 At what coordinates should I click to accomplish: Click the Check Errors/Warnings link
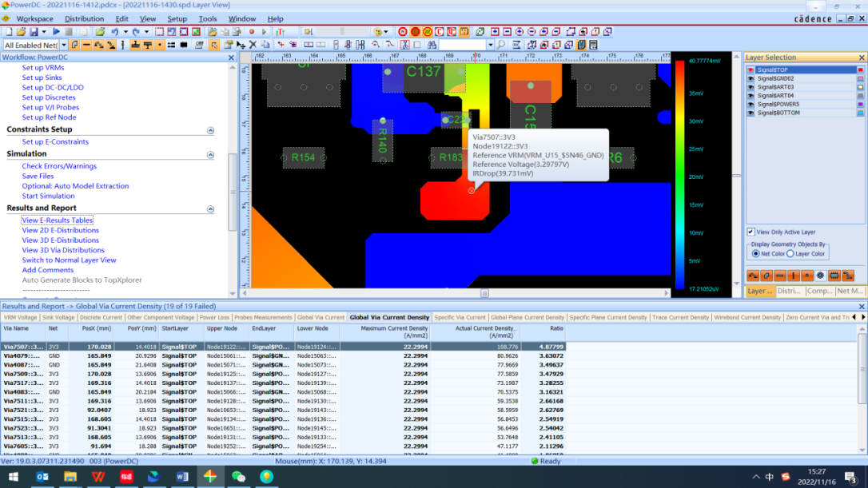pyautogui.click(x=59, y=166)
